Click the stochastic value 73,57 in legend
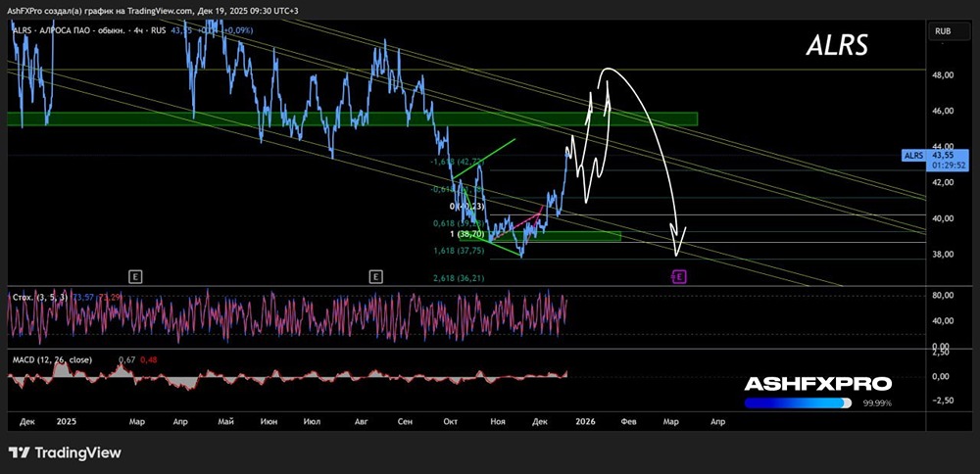The image size is (980, 474). click(82, 297)
